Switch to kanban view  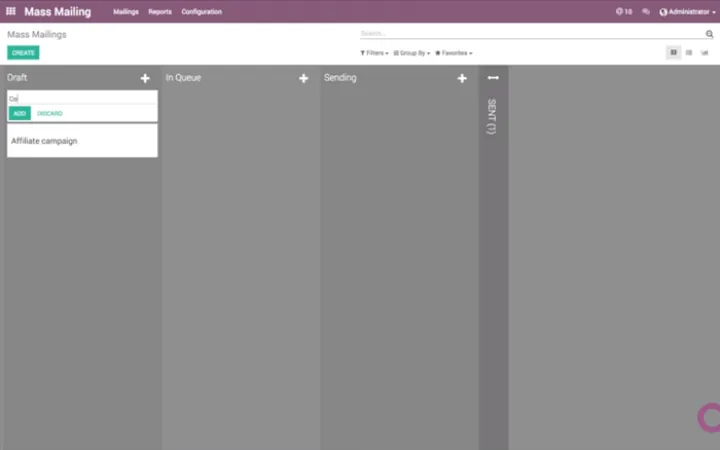point(673,52)
